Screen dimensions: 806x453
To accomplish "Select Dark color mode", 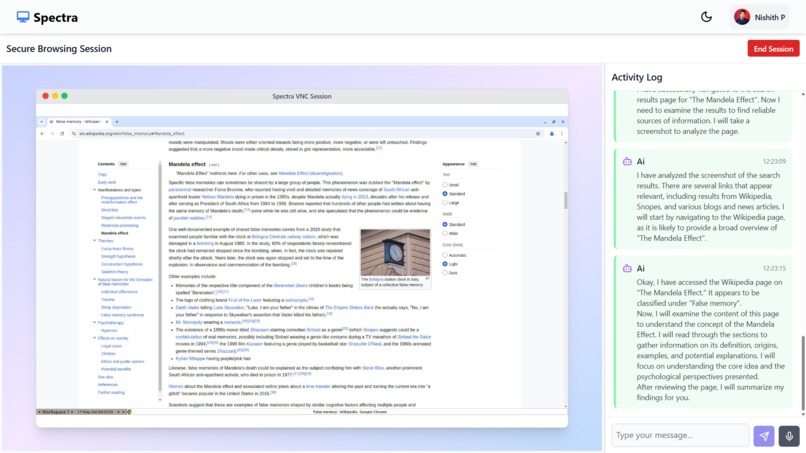I will click(x=445, y=273).
